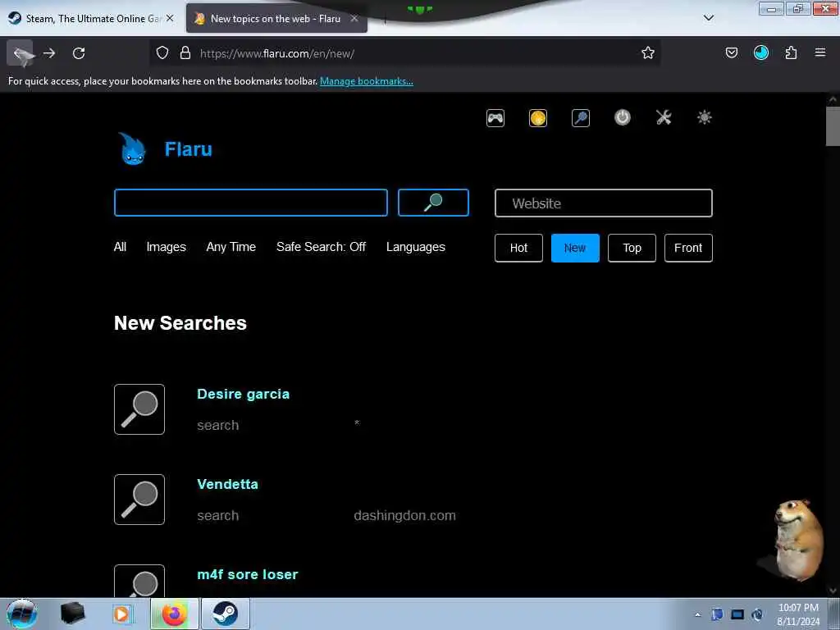Screen dimensions: 840x630
Task: Go back using the browser back arrow
Action: [x=21, y=53]
